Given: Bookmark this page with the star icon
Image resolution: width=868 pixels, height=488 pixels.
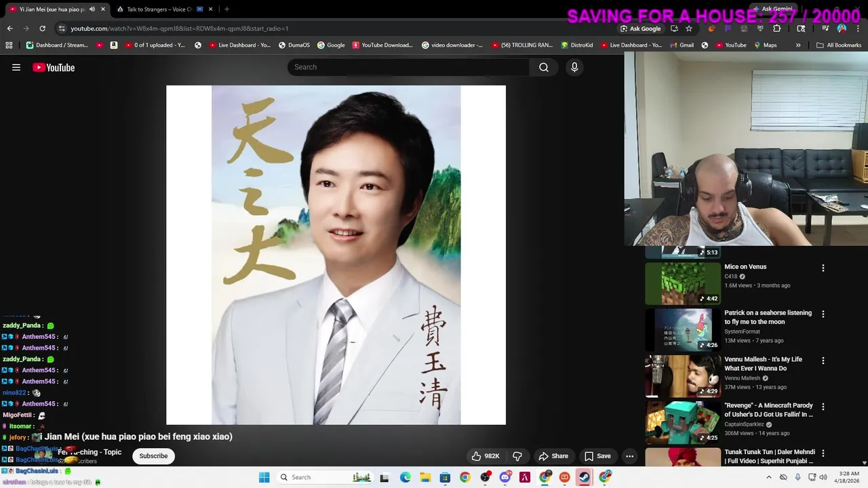Looking at the screenshot, I should [689, 28].
